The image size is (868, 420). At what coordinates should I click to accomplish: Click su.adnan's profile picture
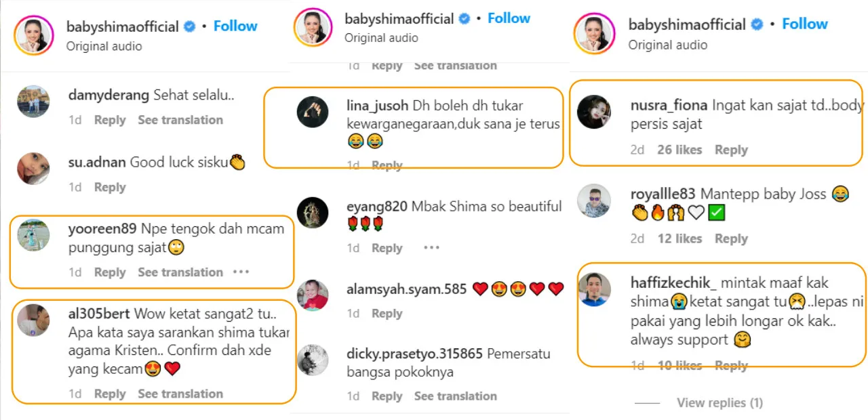(33, 169)
